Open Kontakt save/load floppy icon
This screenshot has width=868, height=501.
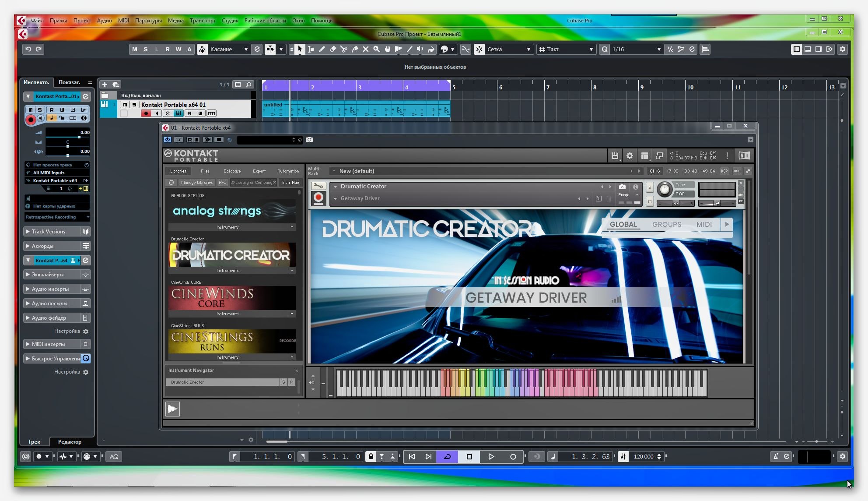615,155
